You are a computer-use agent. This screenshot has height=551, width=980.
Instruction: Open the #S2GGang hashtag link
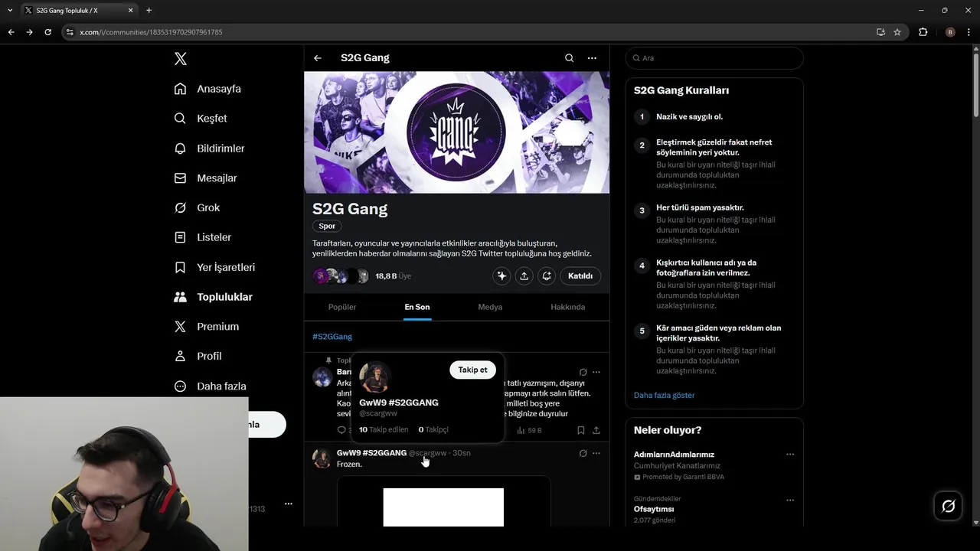coord(332,337)
